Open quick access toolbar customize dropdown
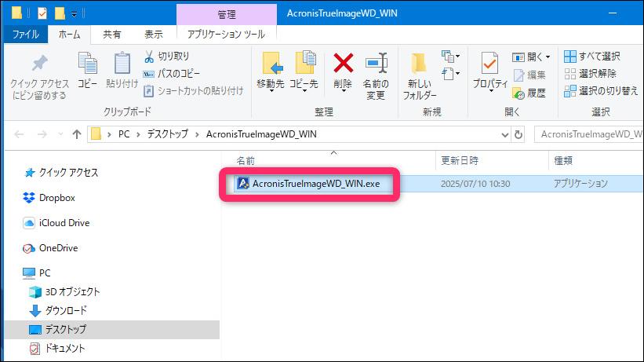644x362 pixels. tap(75, 14)
